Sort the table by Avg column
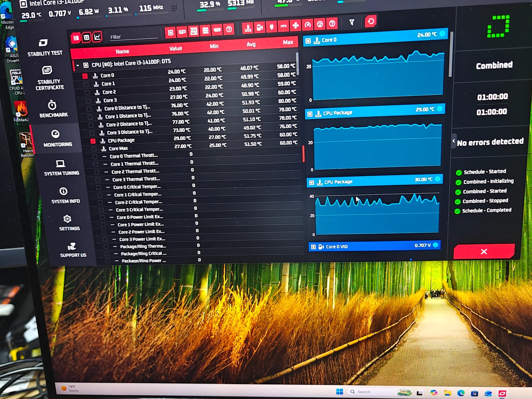The image size is (532, 399). (251, 44)
